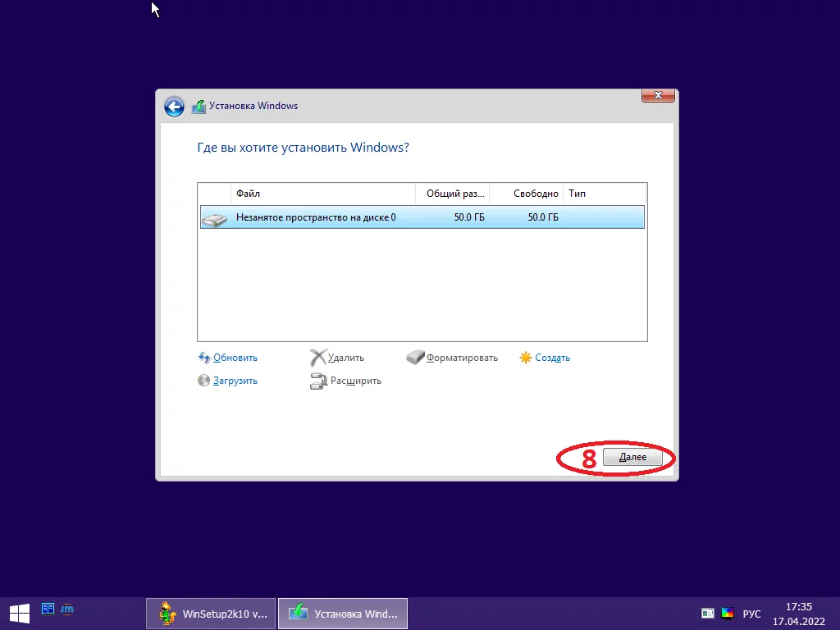Open the Windows Start button
Screen dimensions: 840x630
coord(20,614)
